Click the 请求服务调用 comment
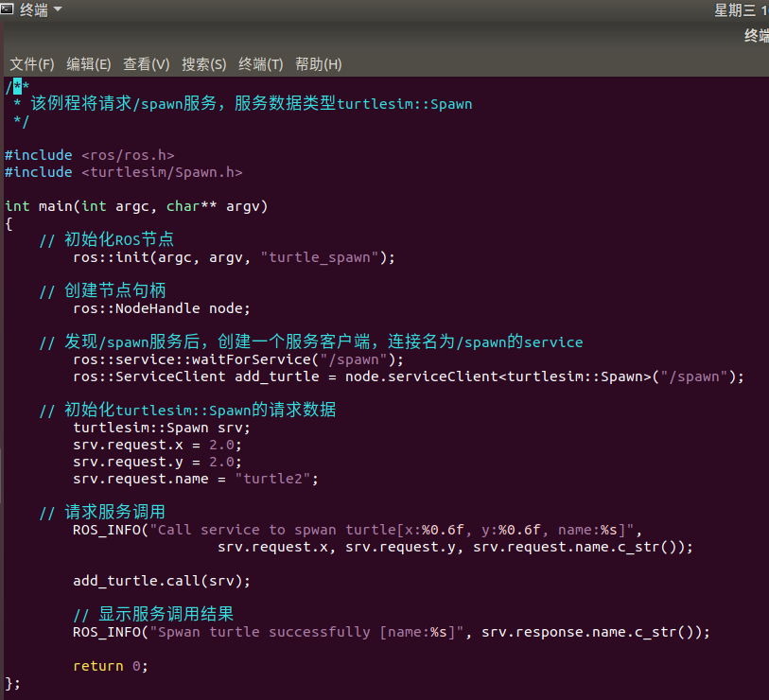This screenshot has height=700, width=769. (x=102, y=512)
